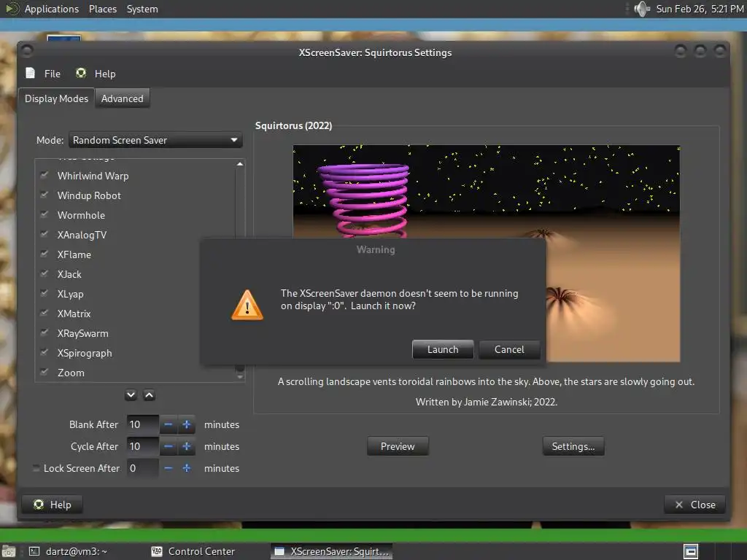Click the Launch button in Warning dialog

click(443, 349)
